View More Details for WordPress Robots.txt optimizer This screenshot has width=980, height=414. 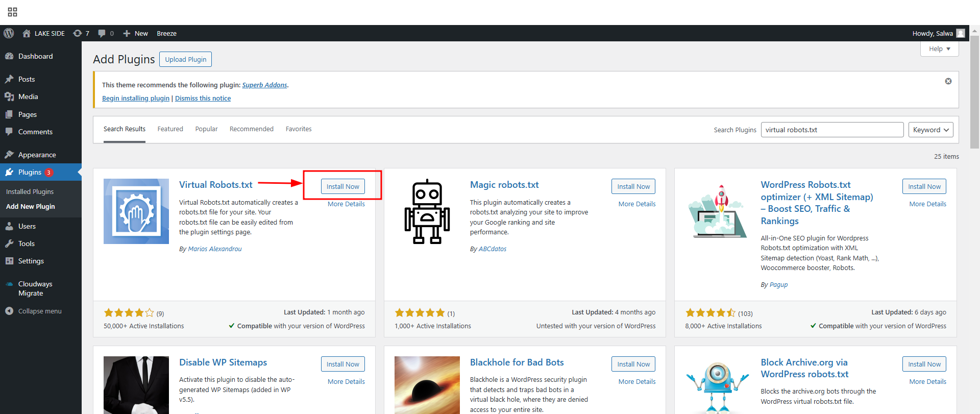pos(928,204)
